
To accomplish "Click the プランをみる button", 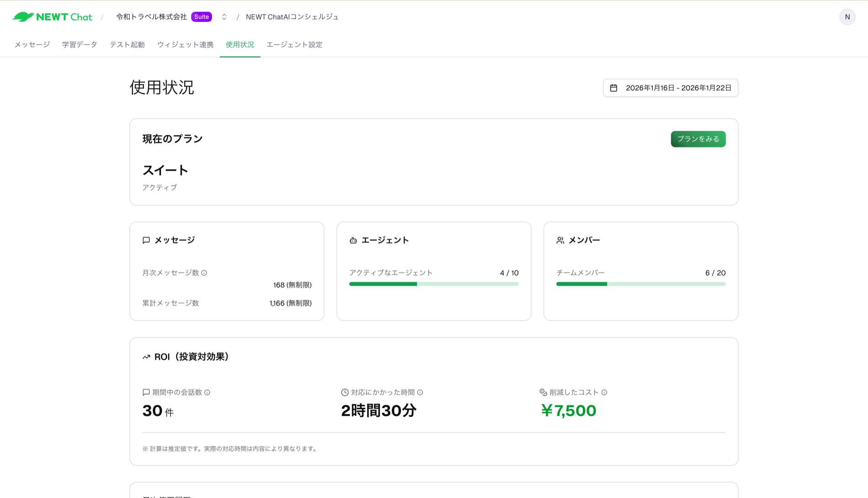I will pyautogui.click(x=698, y=139).
